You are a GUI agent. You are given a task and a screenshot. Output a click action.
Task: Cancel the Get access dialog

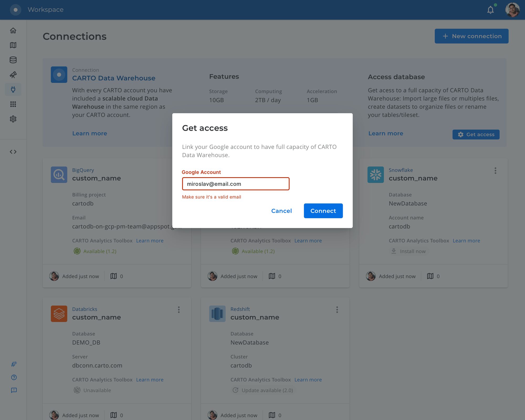coord(281,211)
